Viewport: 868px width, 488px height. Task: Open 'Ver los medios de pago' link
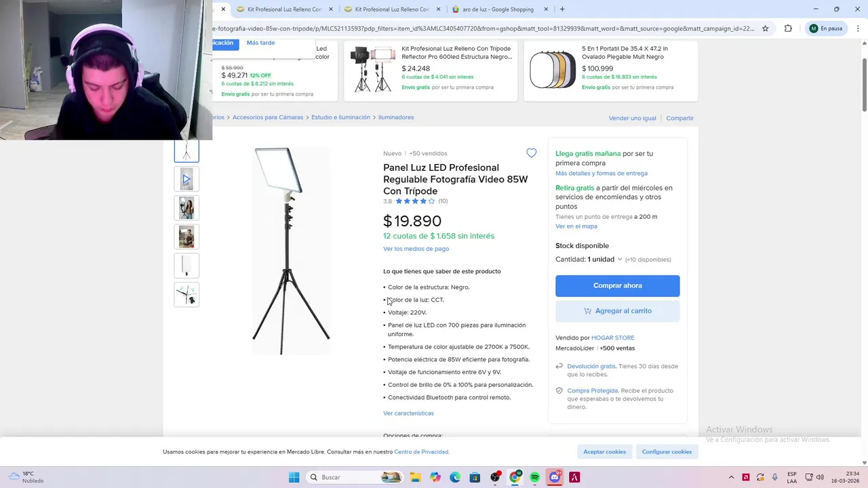coord(416,249)
